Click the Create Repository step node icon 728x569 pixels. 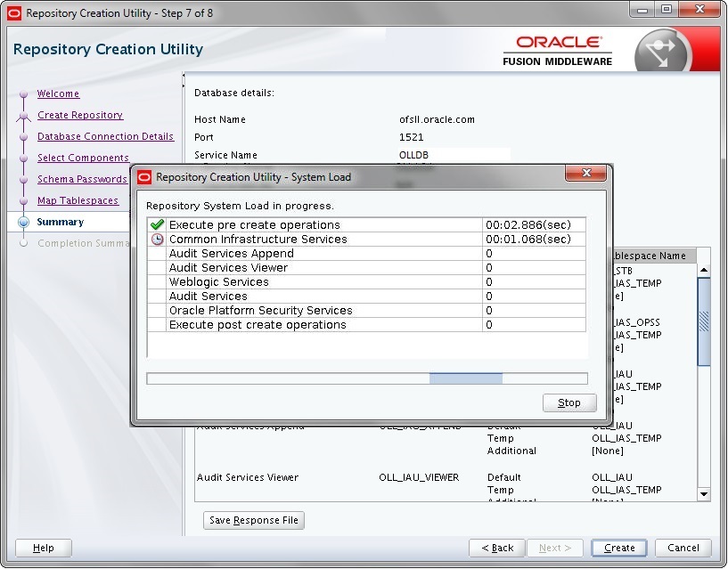(23, 116)
